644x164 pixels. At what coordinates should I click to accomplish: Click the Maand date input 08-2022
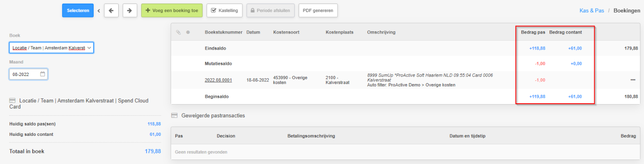pyautogui.click(x=28, y=74)
